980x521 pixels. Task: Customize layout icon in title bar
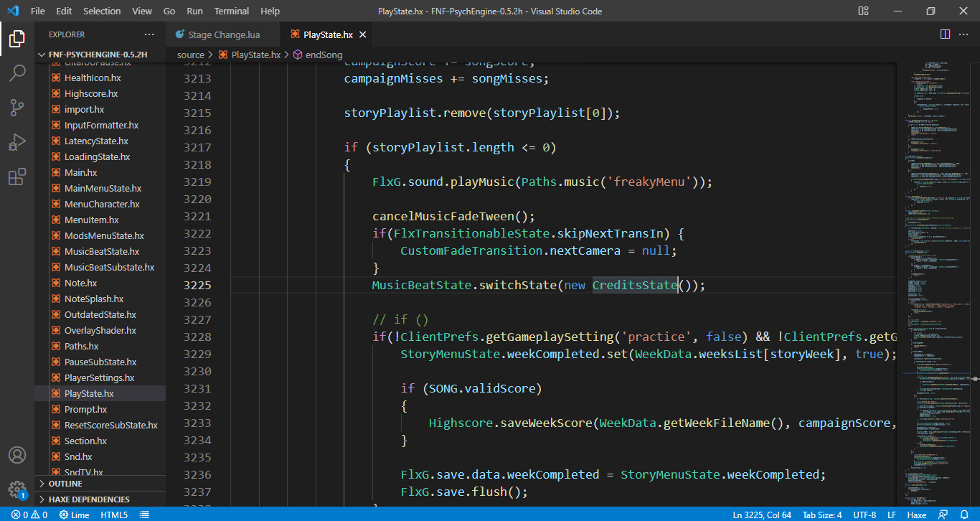[x=863, y=11]
